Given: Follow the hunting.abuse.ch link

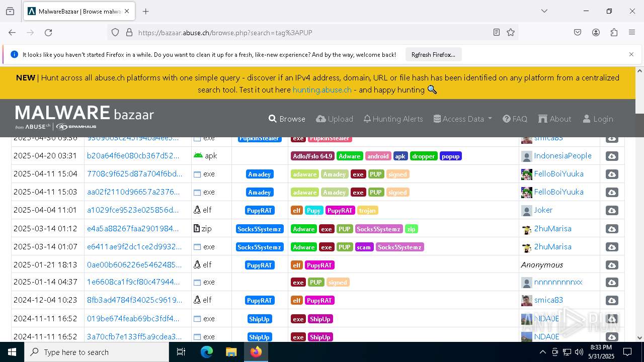Looking at the screenshot, I should 322,89.
